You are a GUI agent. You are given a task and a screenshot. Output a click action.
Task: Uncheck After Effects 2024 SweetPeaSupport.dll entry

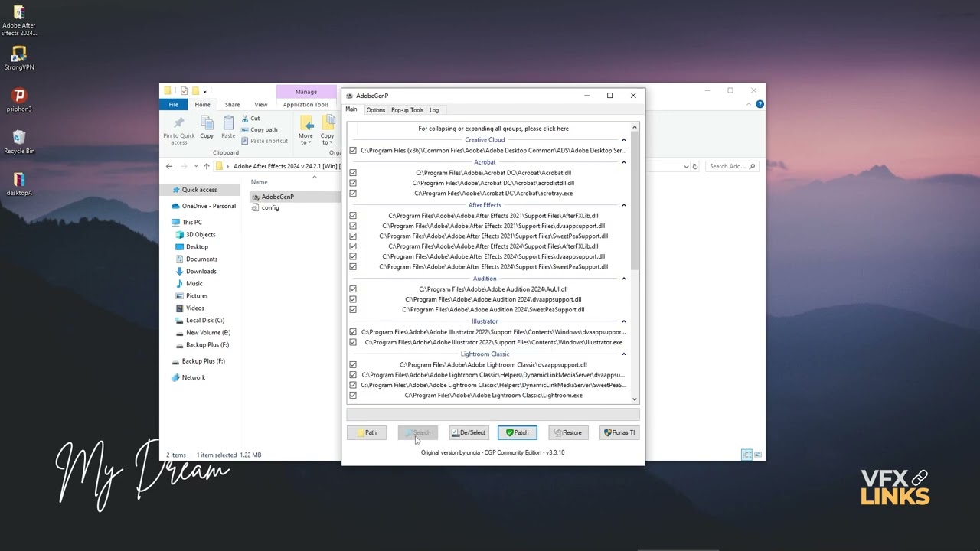point(353,267)
